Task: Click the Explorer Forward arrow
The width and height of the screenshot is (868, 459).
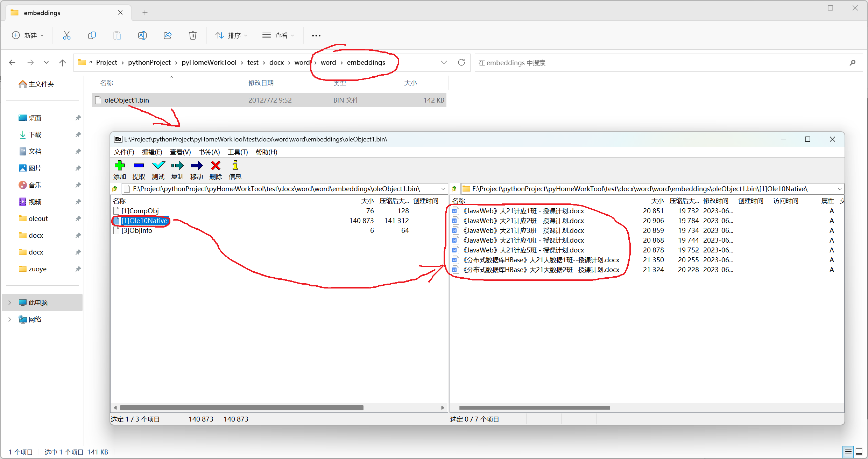Action: tap(30, 63)
